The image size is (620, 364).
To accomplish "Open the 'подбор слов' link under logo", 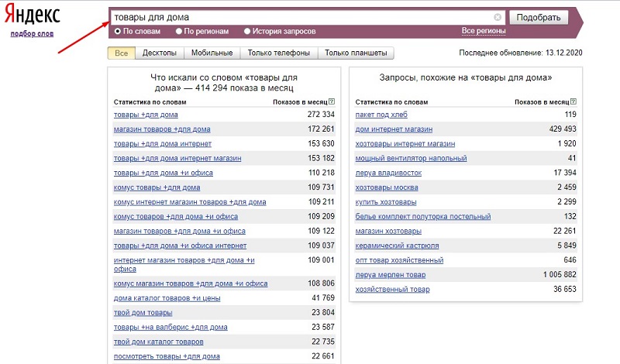I will point(32,35).
